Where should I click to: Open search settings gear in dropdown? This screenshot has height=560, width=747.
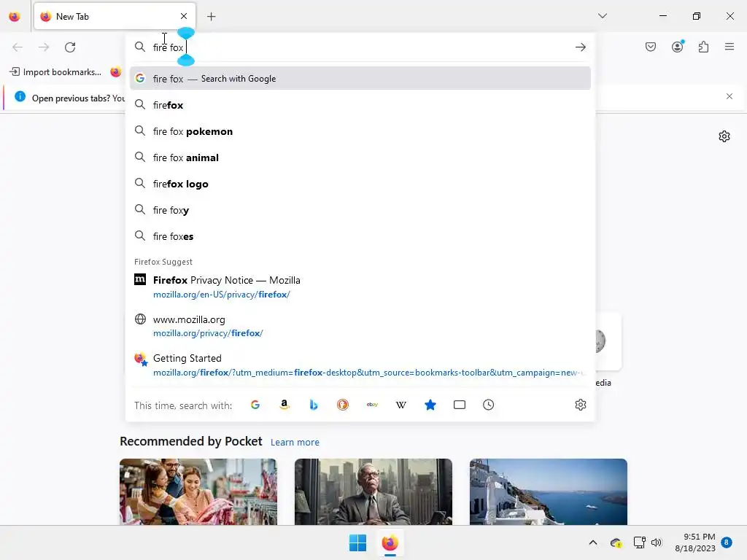[580, 405]
